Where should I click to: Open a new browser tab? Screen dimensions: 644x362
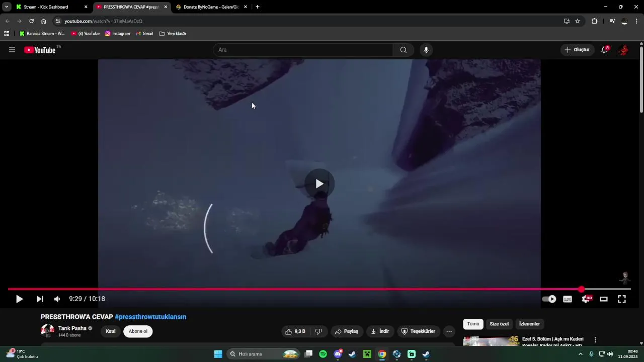click(258, 7)
